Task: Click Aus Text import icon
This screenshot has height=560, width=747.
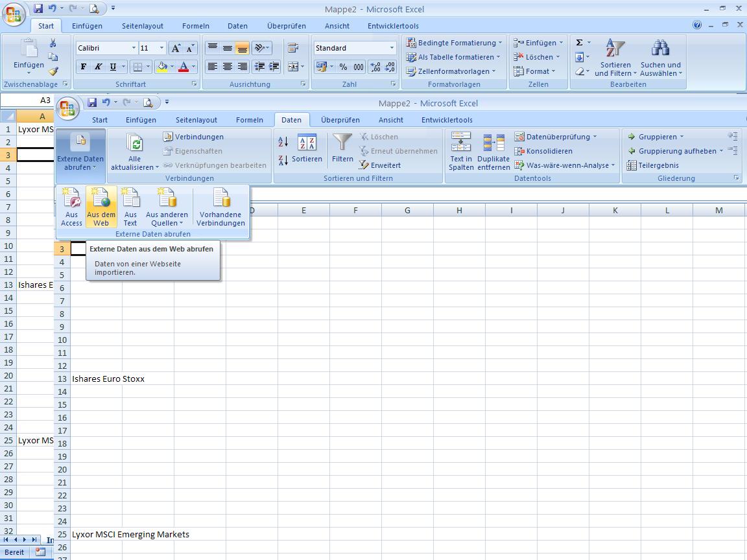Action: point(130,207)
